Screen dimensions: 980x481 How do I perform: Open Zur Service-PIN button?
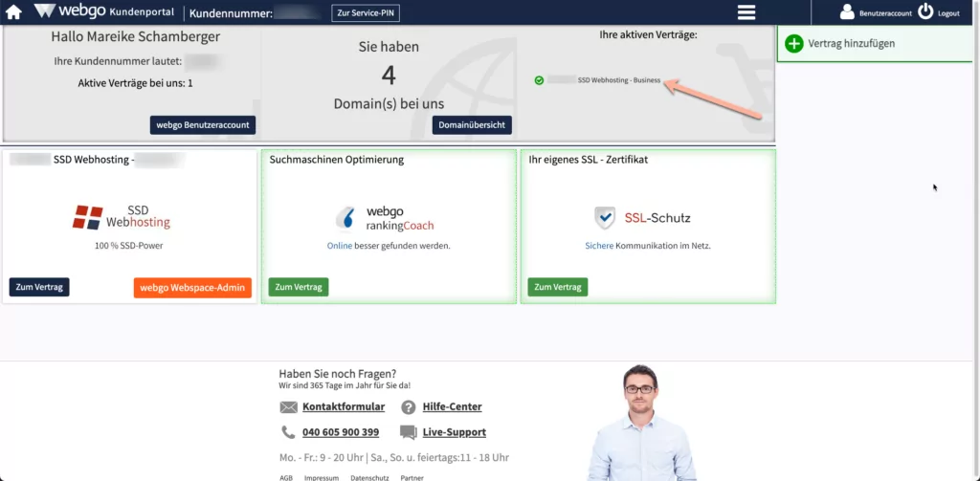click(x=366, y=12)
